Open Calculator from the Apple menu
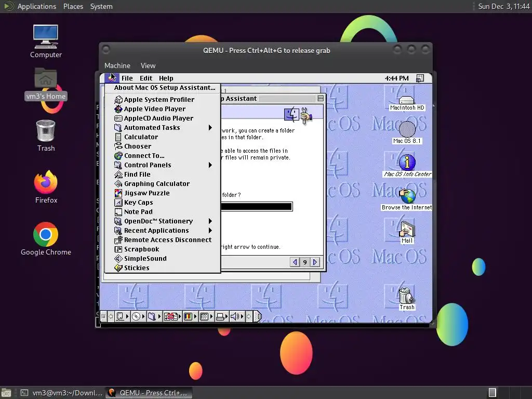 tap(163, 137)
